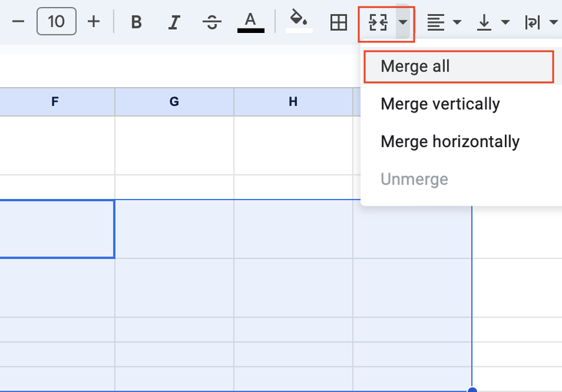
Task: Toggle strikethrough formatting
Action: tap(212, 23)
